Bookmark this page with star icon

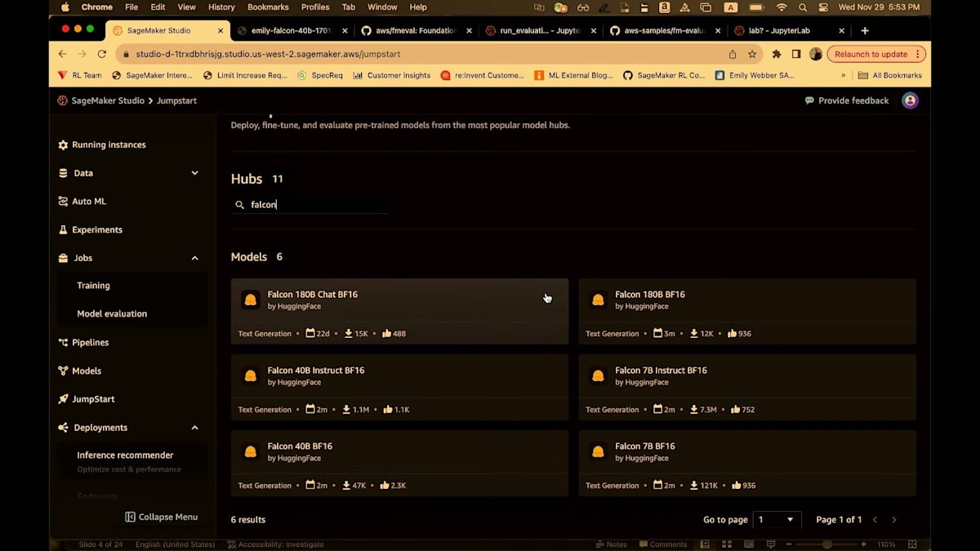point(752,54)
